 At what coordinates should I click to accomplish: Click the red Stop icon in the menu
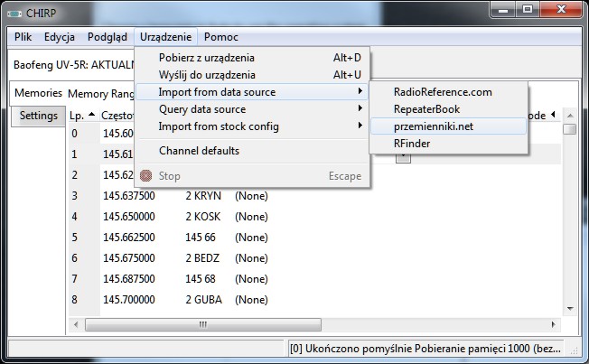(x=145, y=176)
